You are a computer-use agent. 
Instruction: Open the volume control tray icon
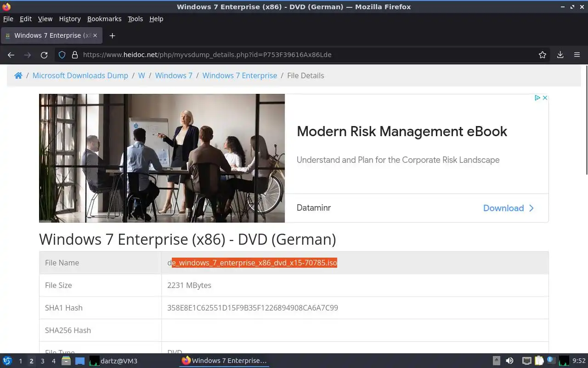coord(509,361)
